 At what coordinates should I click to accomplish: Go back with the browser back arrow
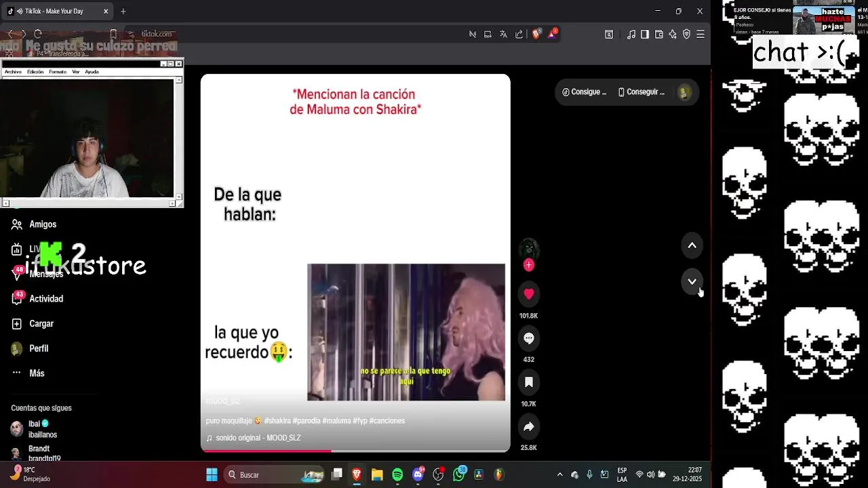click(x=10, y=34)
